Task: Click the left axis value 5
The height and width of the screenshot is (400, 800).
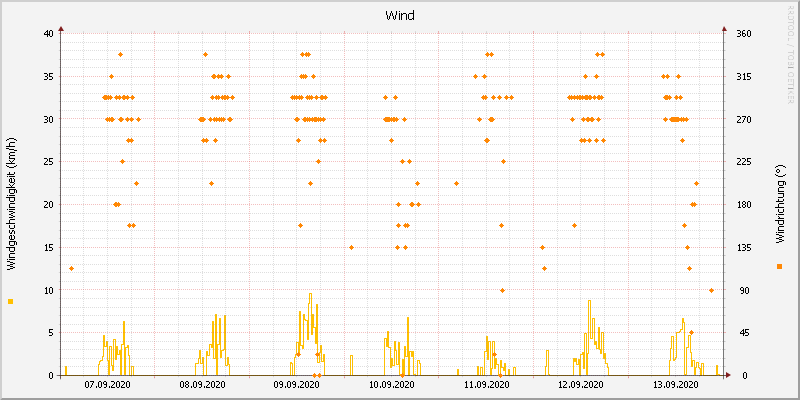Action: [51, 333]
